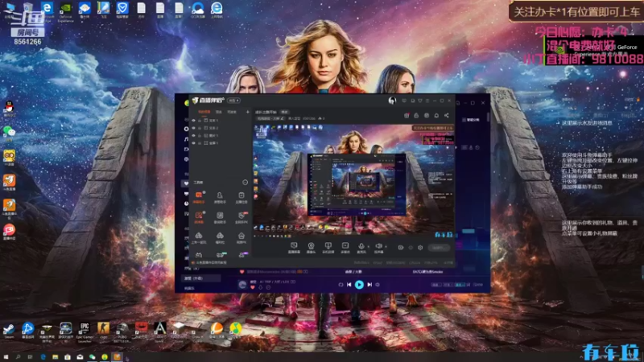Open File Explorer from the taskbar
This screenshot has height=362, width=644.
[55, 357]
